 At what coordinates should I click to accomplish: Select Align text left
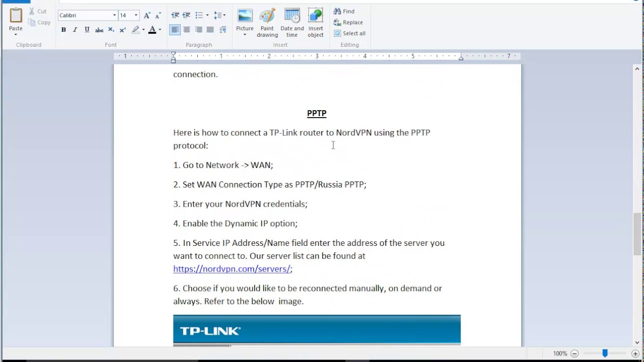coord(175,30)
